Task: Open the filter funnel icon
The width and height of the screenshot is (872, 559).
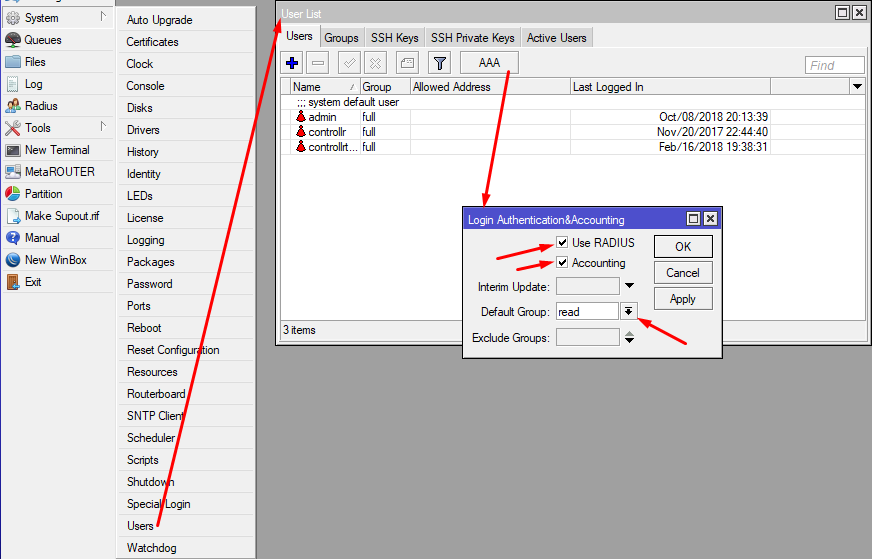Action: point(439,63)
